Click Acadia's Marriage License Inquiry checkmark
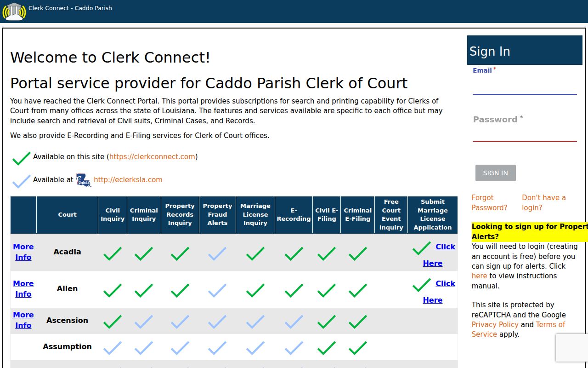 [255, 253]
